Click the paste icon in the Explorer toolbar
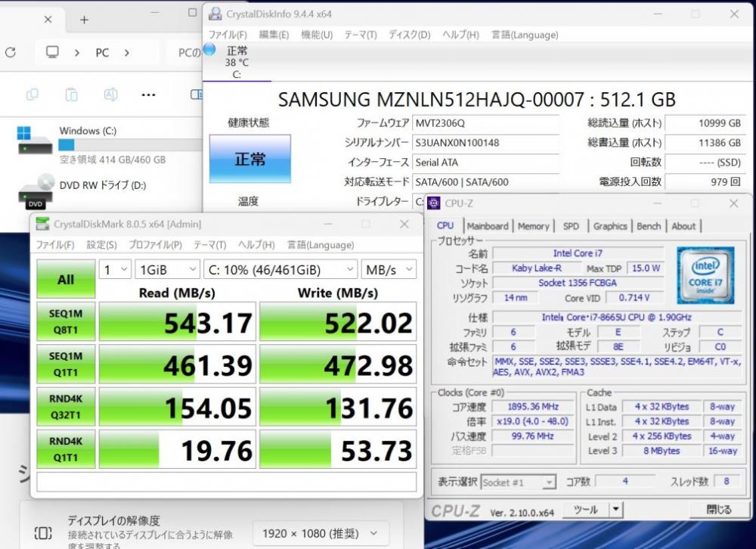 pyautogui.click(x=71, y=95)
